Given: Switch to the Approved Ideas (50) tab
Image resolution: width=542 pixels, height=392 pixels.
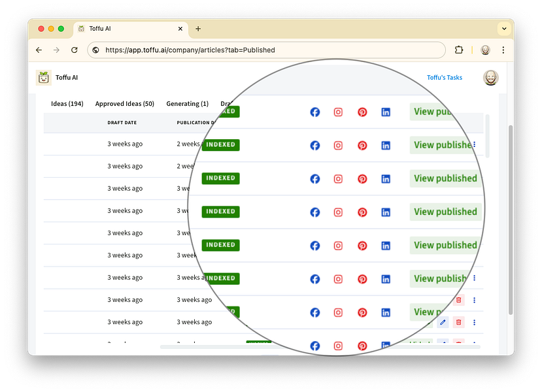Looking at the screenshot, I should click(x=125, y=104).
